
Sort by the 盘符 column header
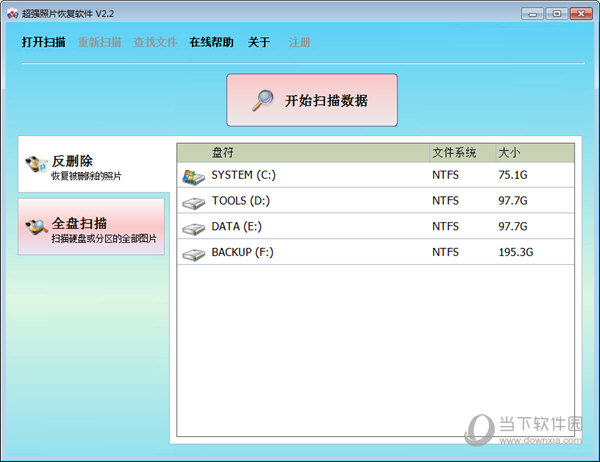pyautogui.click(x=222, y=153)
